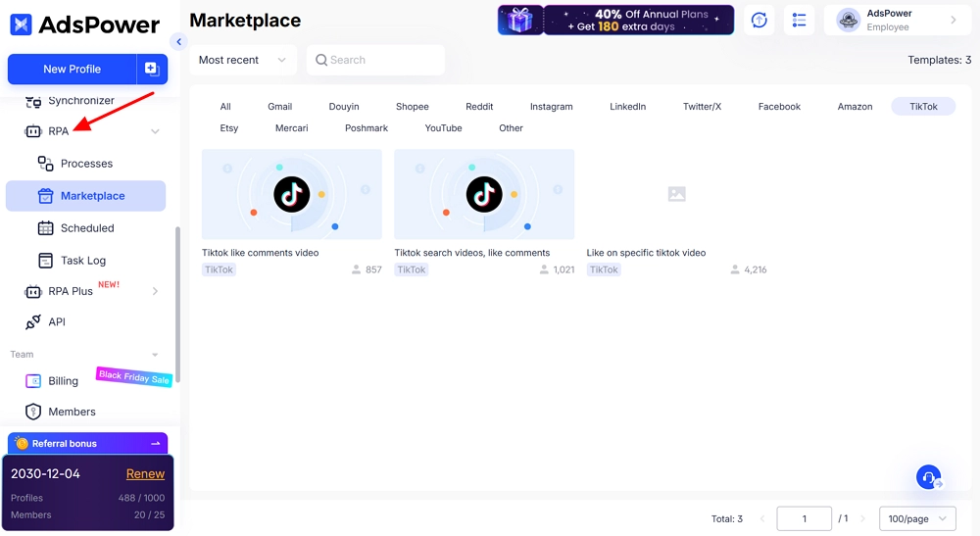Click the Synchronizer sidebar icon

pos(33,101)
